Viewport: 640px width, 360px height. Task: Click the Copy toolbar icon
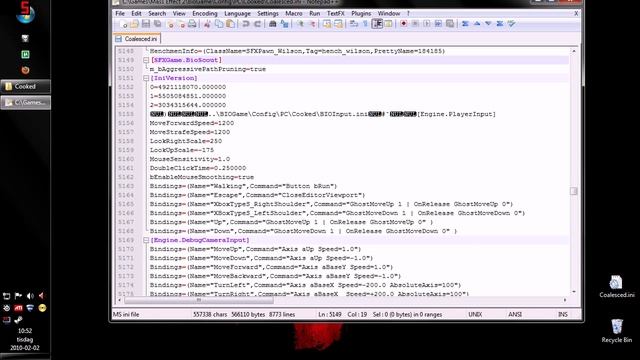[x=219, y=24]
